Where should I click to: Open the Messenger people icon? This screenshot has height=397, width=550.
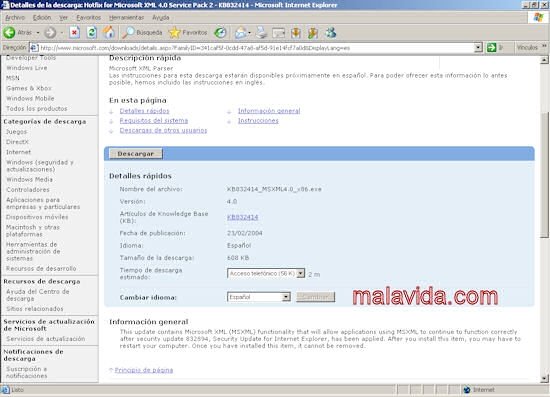tap(330, 33)
